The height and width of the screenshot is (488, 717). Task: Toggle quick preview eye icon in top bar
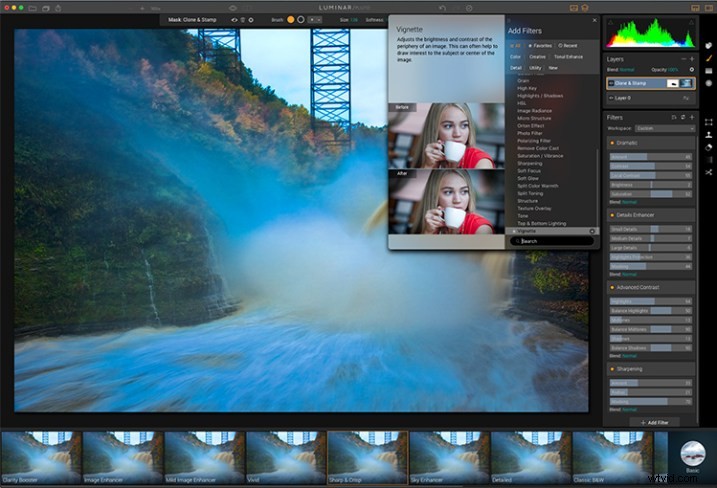point(233,8)
